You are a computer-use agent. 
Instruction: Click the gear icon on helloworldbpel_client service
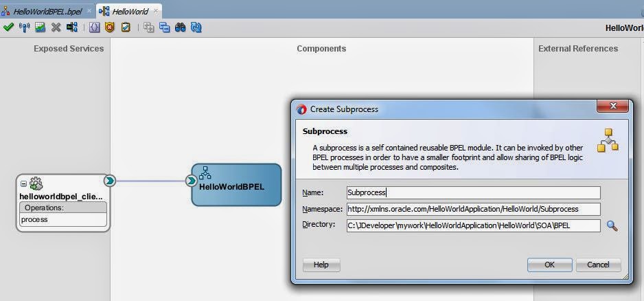click(36, 183)
